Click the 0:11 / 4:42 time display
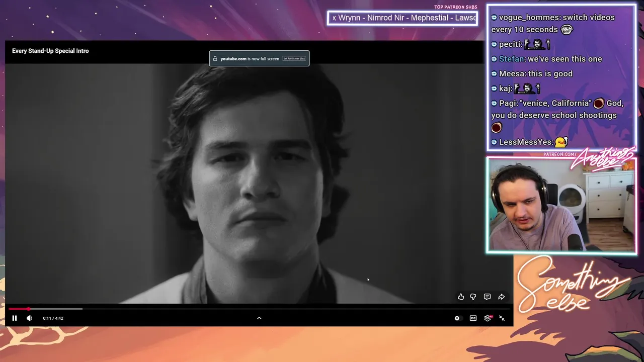Screen dimensions: 644x362 53,318
